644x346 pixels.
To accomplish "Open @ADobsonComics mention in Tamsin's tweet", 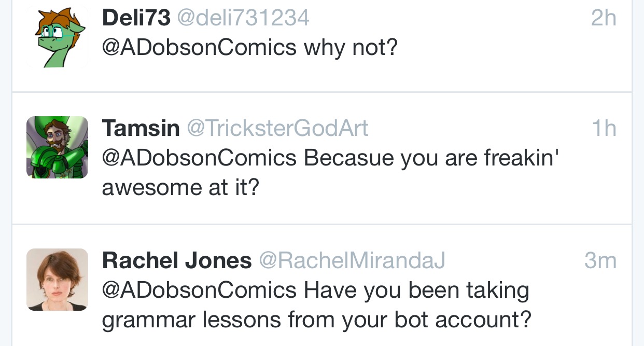I will (x=199, y=158).
